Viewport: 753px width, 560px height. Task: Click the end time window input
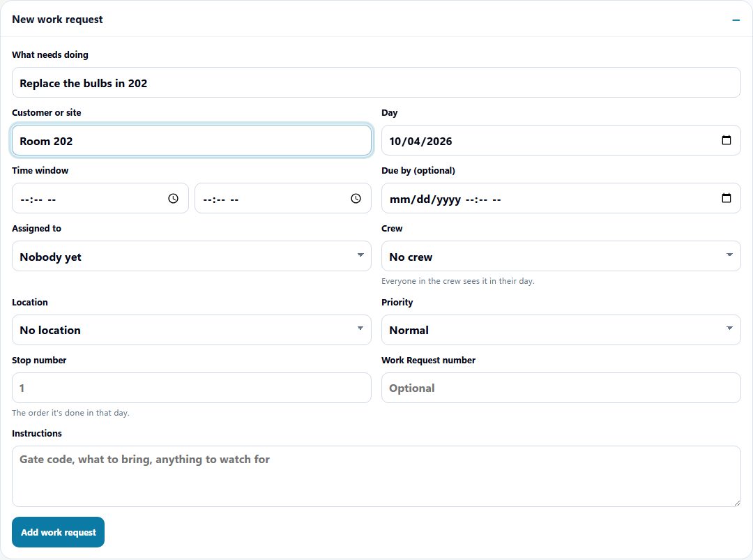[x=283, y=198]
